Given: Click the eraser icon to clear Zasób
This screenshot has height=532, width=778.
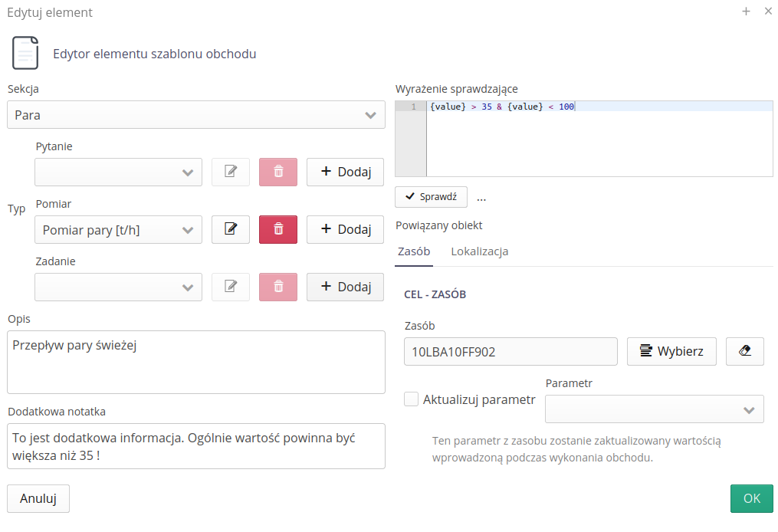Looking at the screenshot, I should pos(744,351).
